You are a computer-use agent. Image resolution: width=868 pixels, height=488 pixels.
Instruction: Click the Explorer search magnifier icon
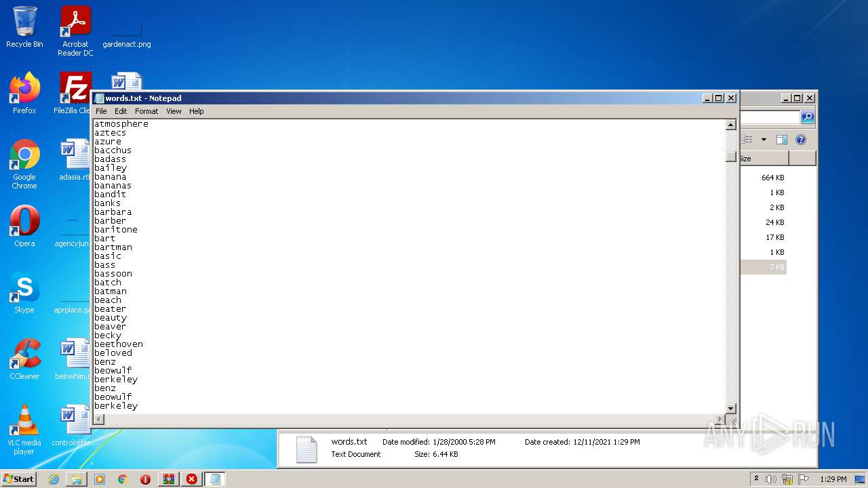[808, 117]
